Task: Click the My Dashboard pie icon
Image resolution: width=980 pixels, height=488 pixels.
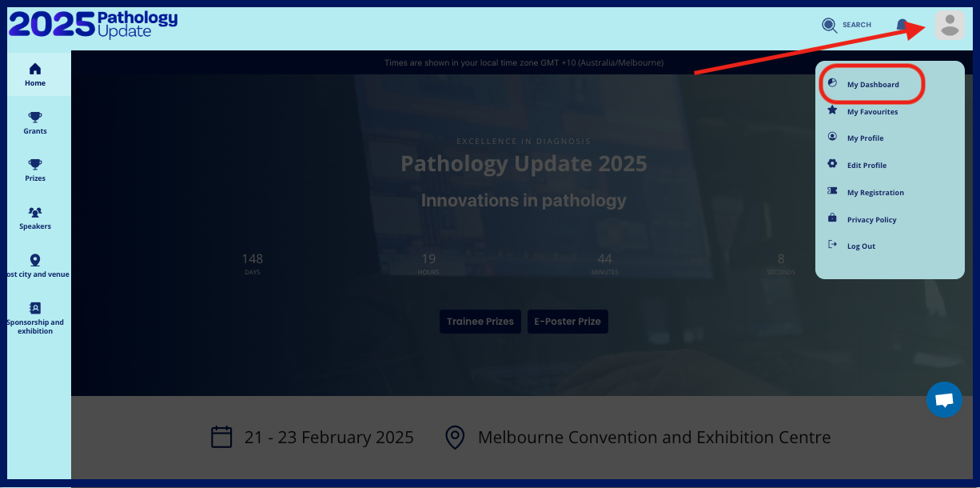Action: tap(832, 83)
